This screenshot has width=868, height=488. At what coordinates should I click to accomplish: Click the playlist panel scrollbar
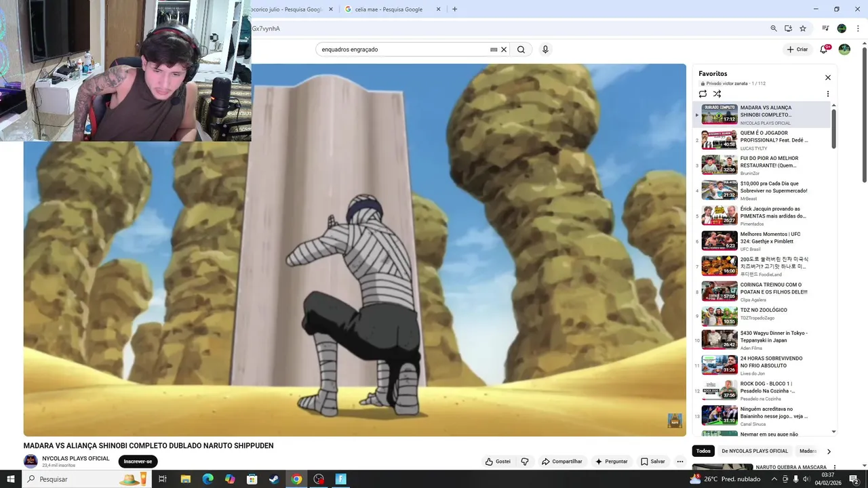[x=833, y=129]
